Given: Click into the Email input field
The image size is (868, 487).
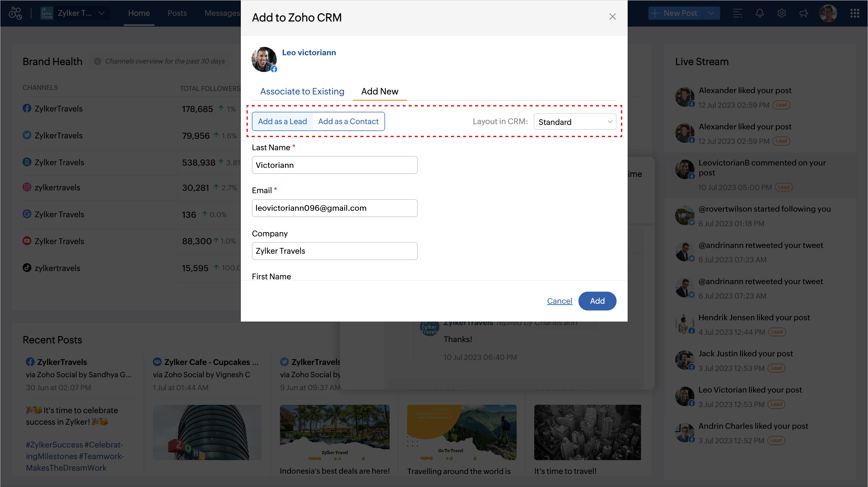Looking at the screenshot, I should coord(334,208).
